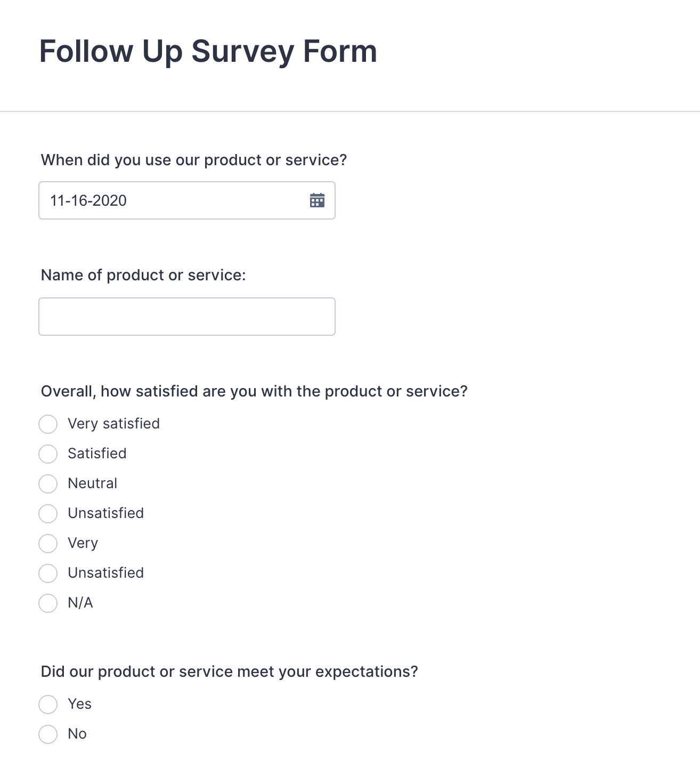Click the 'Overall, how satisfied' question label
700x777 pixels.
click(x=254, y=391)
